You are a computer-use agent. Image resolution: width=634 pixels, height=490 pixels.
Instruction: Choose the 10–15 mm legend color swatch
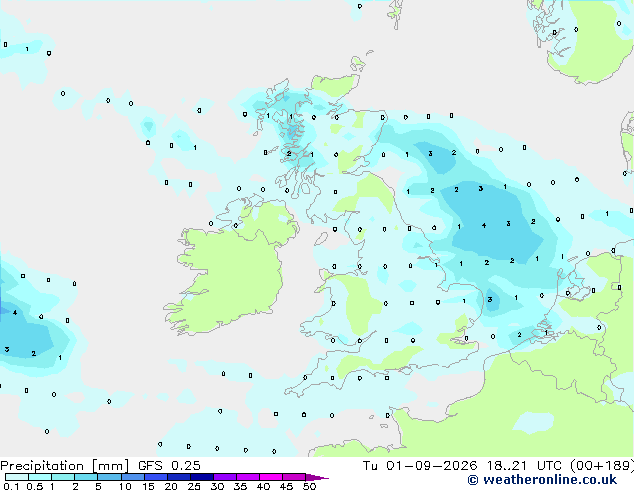[133, 477]
